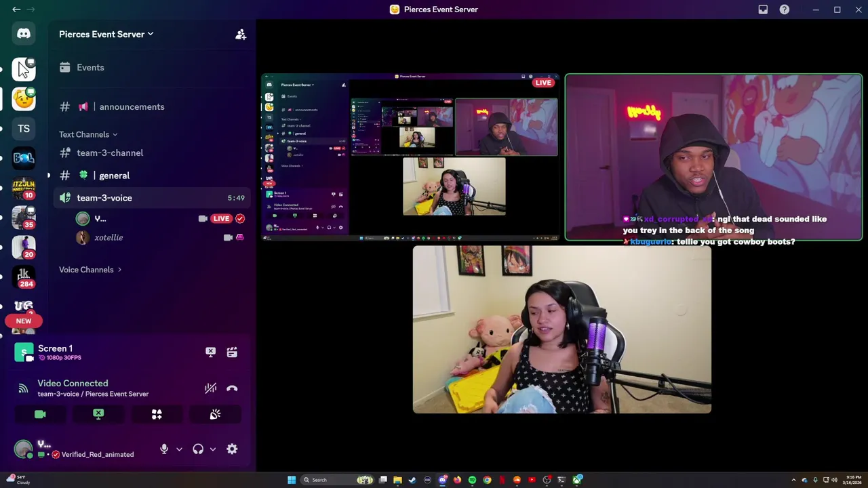868x488 pixels.
Task: Open microphone input options arrow
Action: pyautogui.click(x=179, y=449)
